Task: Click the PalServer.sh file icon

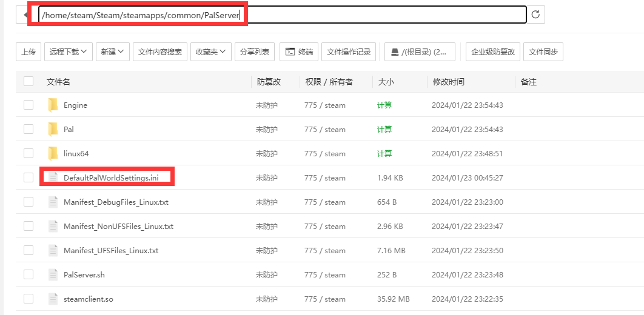Action: click(x=53, y=275)
